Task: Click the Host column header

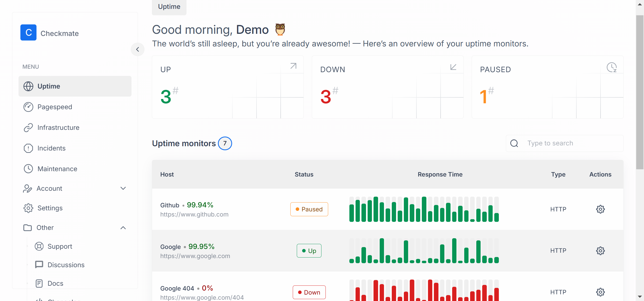Action: click(167, 174)
